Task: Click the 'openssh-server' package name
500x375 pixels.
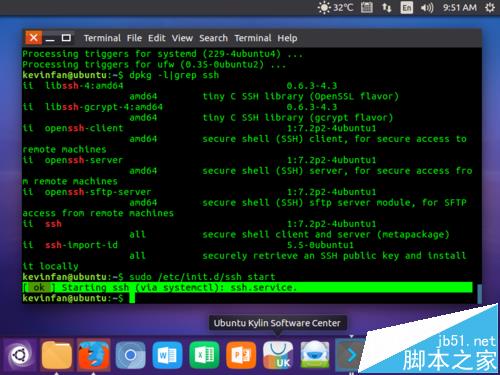Action: [84, 160]
